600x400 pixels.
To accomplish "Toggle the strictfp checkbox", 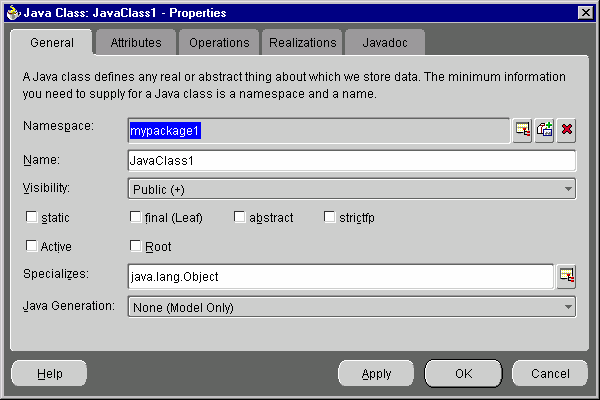I will pyautogui.click(x=329, y=217).
